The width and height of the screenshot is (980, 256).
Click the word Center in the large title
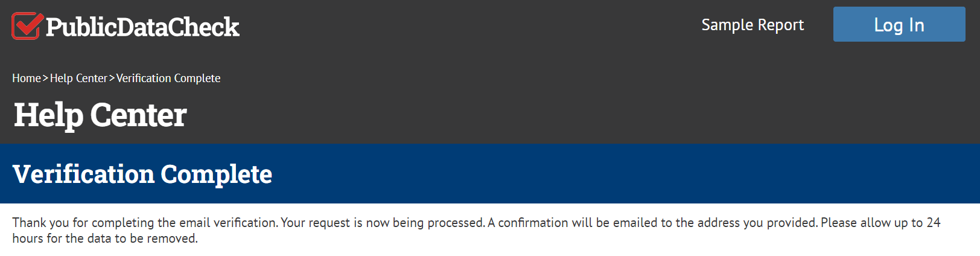(138, 115)
